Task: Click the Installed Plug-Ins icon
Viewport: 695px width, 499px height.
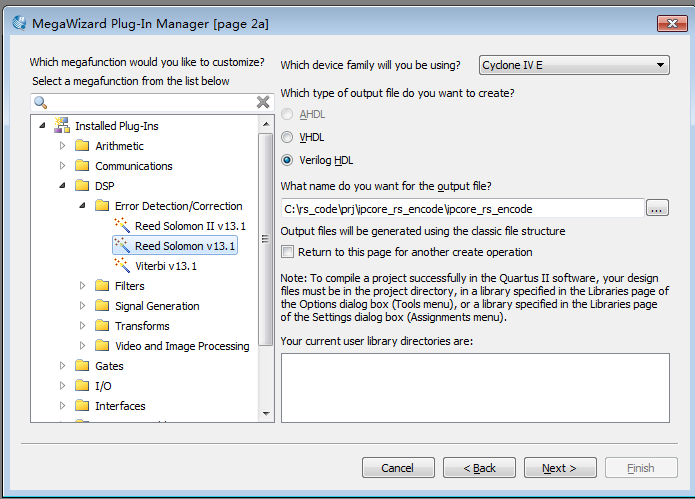Action: pyautogui.click(x=62, y=125)
